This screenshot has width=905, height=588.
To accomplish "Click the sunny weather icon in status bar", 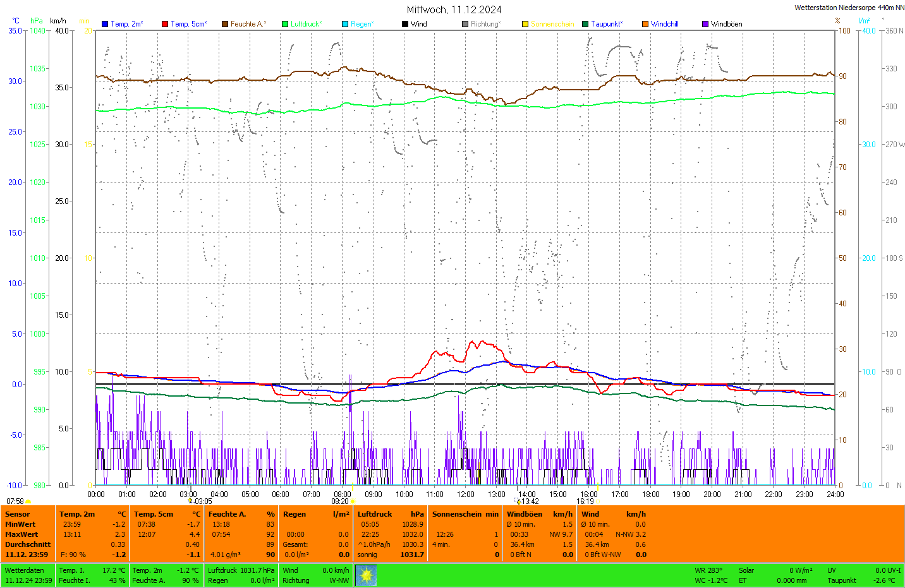I will (x=366, y=575).
